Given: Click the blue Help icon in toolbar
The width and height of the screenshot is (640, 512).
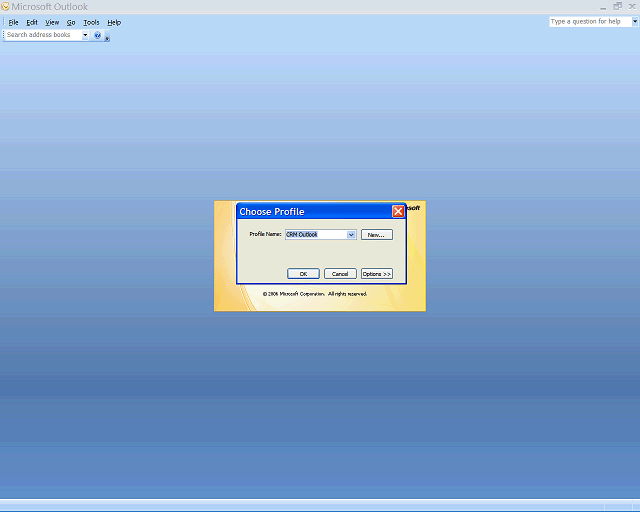Looking at the screenshot, I should (98, 35).
